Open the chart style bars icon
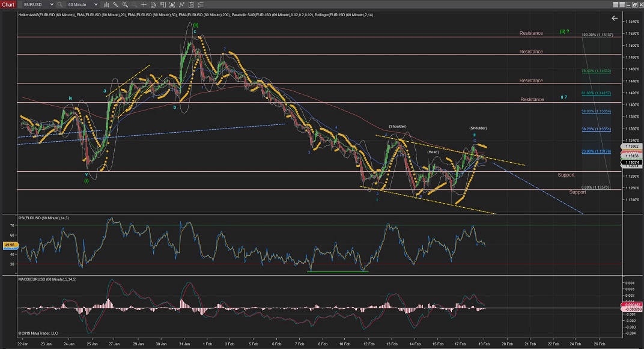Viewport: 644px width, 349px height. [x=106, y=4]
